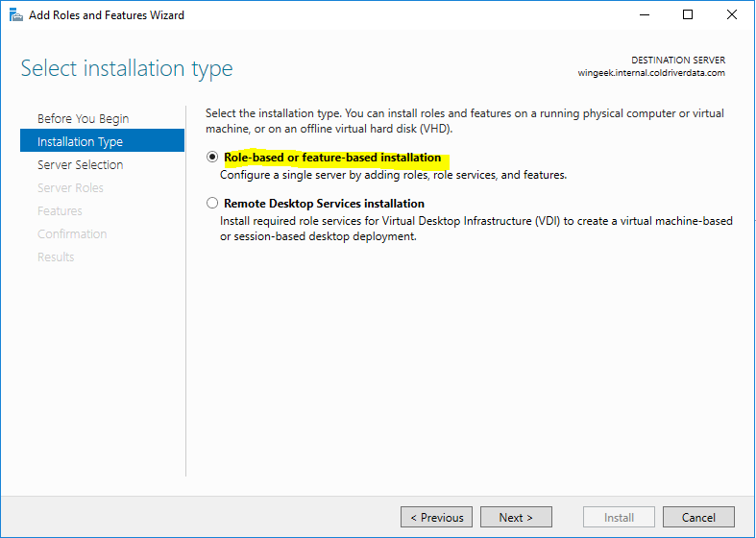Viewport: 756px width, 538px height.
Task: Open the Results step in the sidebar
Action: tap(56, 257)
